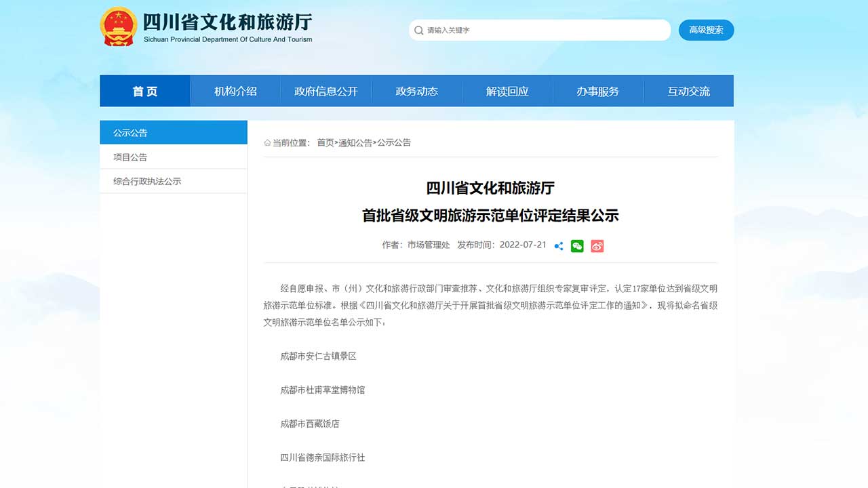The width and height of the screenshot is (868, 488).
Task: Open the 政府信息公开 menu
Action: (326, 90)
